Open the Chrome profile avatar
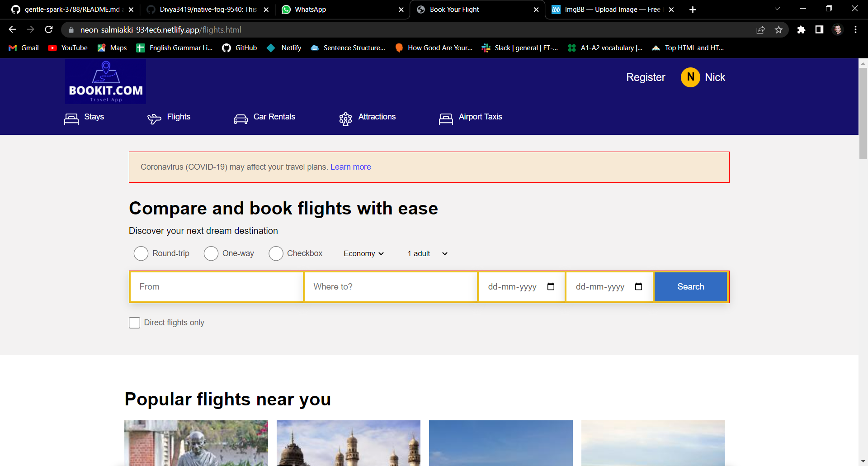Viewport: 868px width, 466px height. click(838, 29)
